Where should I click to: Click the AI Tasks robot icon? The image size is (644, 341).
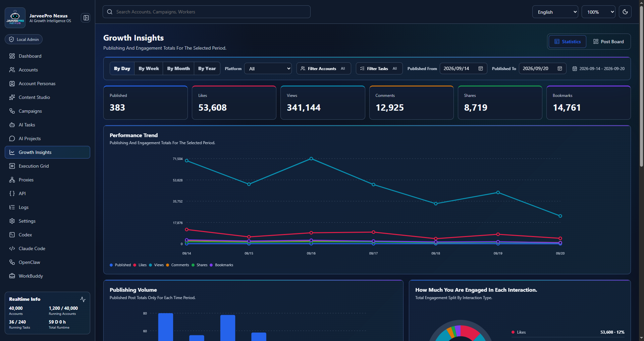coord(12,125)
